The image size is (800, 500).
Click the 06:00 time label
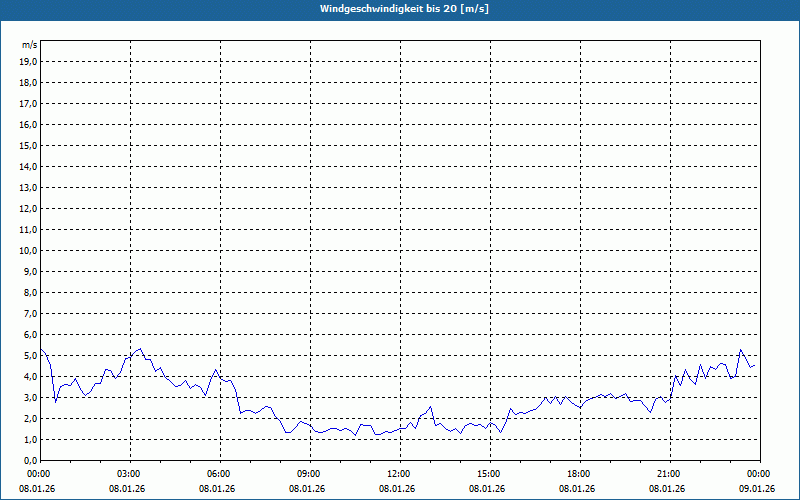point(220,474)
